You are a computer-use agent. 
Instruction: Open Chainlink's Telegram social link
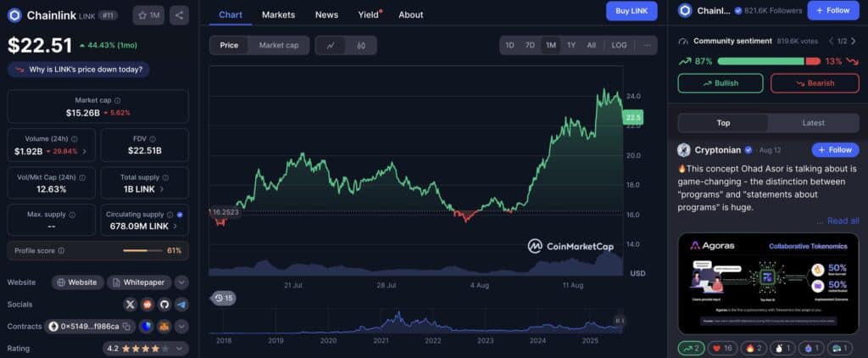pos(181,305)
